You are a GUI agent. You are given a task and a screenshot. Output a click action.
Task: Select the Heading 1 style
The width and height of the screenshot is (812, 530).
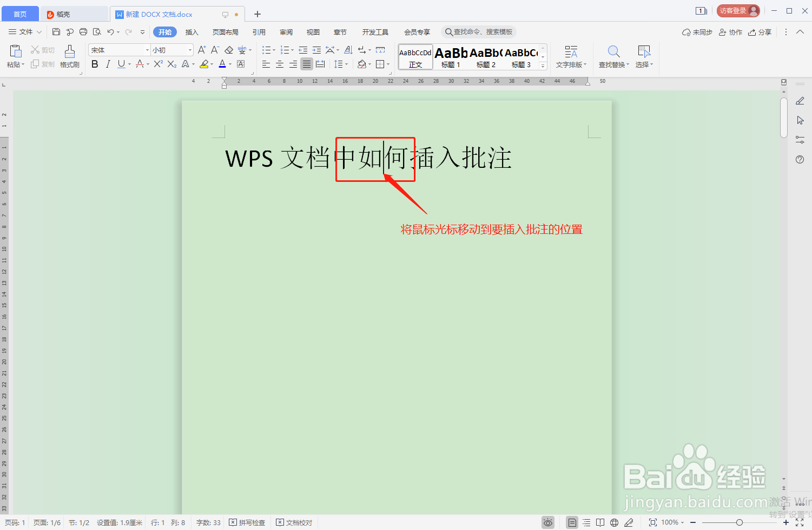[x=451, y=57]
